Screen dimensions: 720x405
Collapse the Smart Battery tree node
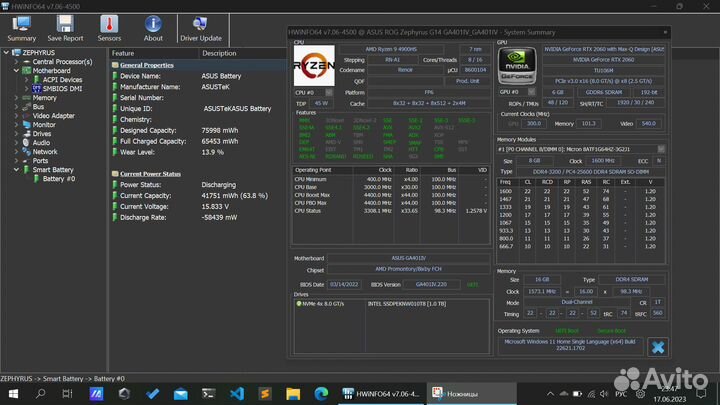click(x=17, y=169)
